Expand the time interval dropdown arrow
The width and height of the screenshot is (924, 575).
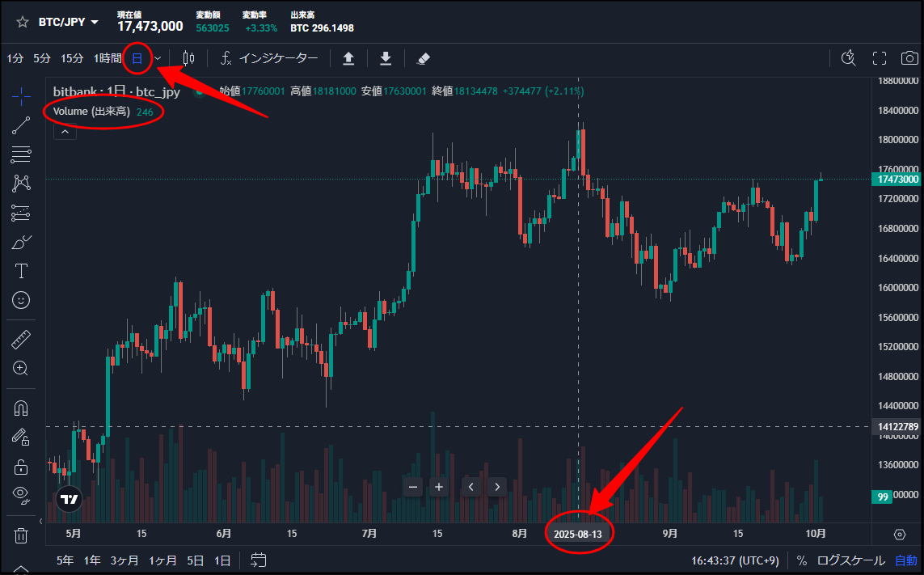tap(158, 58)
